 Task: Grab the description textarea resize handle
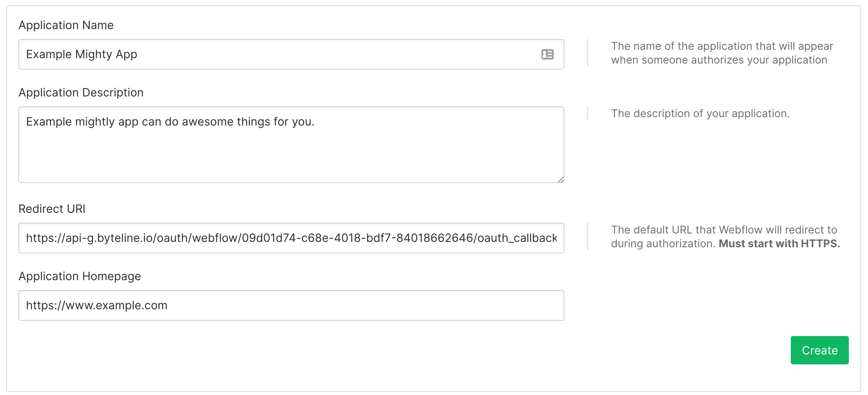[561, 180]
